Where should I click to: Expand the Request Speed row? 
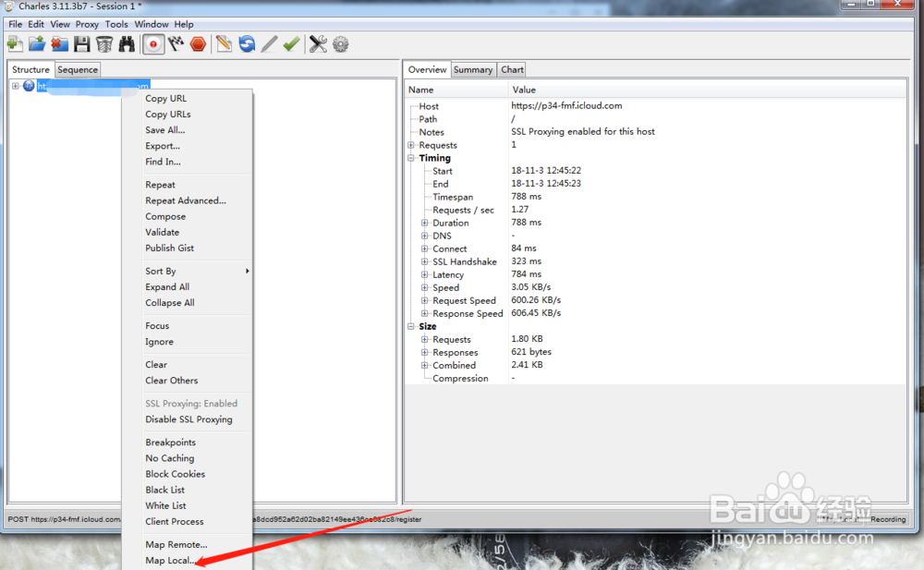click(424, 300)
